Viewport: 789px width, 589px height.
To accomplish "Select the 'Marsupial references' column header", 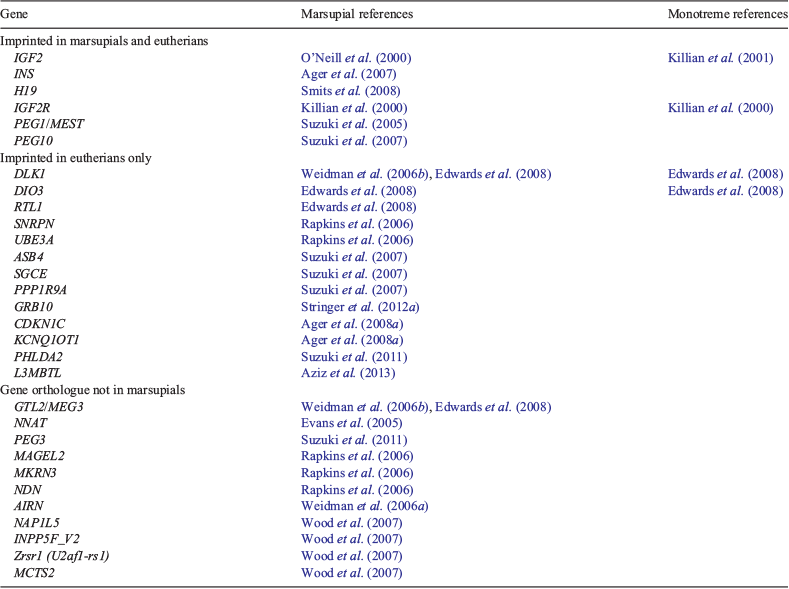I will 357,14.
